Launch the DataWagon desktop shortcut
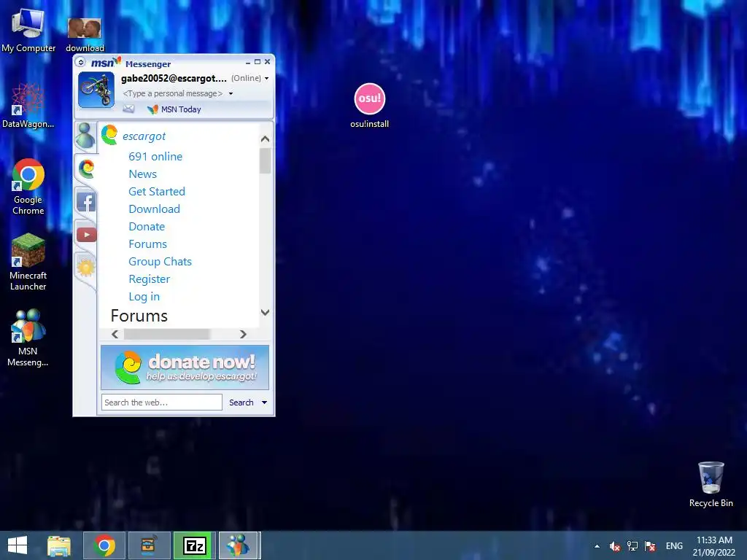The height and width of the screenshot is (560, 747). click(x=28, y=106)
